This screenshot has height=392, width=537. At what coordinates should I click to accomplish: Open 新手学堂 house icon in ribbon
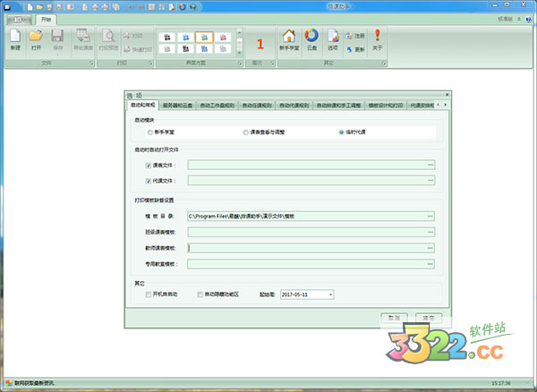(x=289, y=40)
